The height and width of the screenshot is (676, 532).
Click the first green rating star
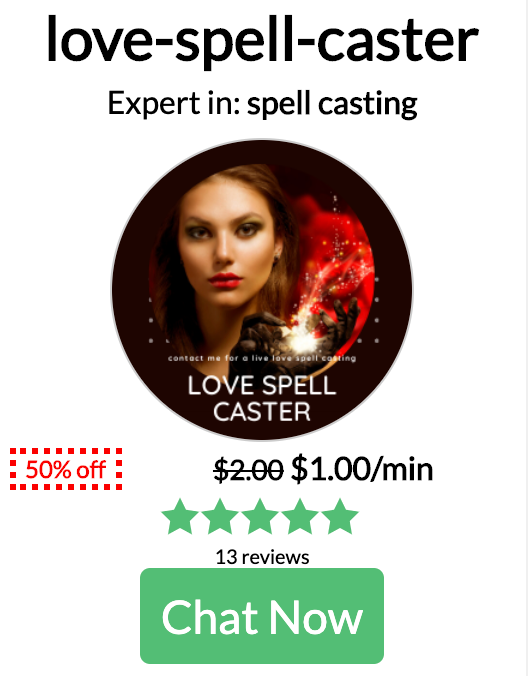tap(180, 516)
